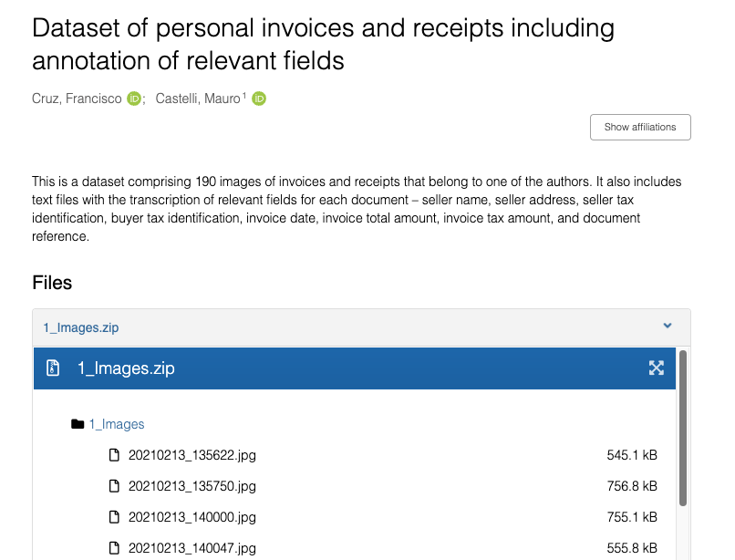Toggle fullscreen preview with the expand arrows icon
The width and height of the screenshot is (735, 560).
pyautogui.click(x=657, y=368)
